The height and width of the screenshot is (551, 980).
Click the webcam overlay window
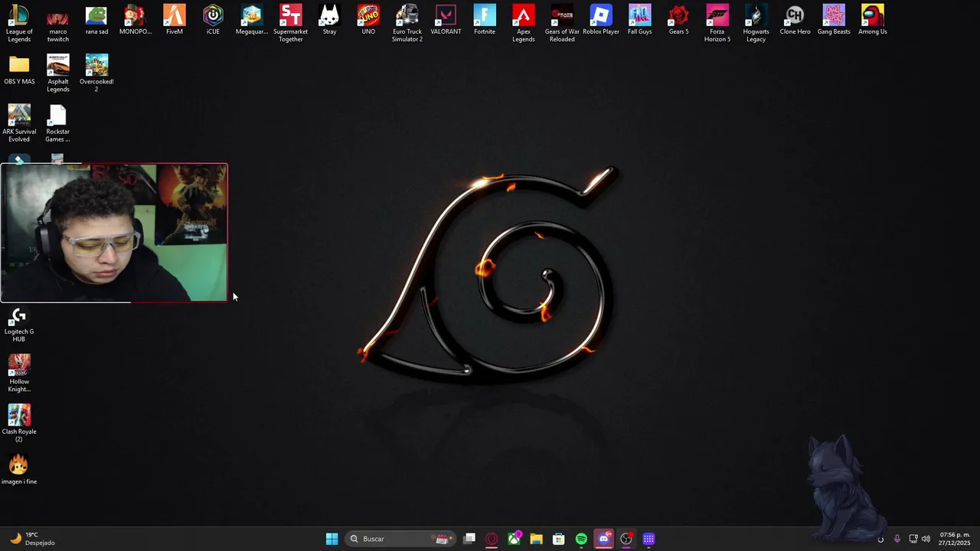click(x=114, y=233)
